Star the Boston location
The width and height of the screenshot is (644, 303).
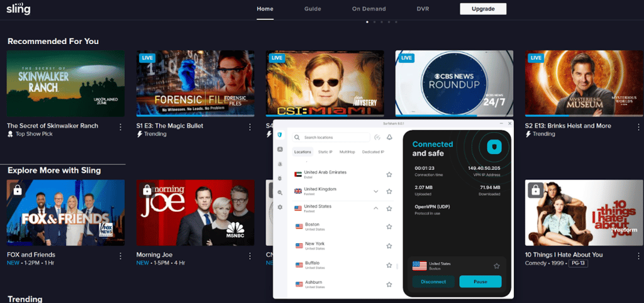[389, 227]
